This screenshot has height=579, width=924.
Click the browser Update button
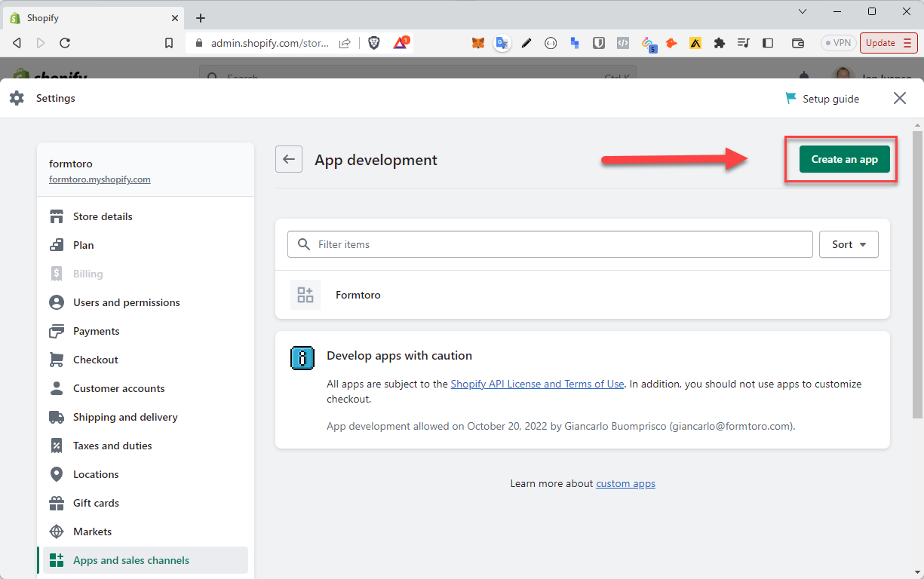889,43
